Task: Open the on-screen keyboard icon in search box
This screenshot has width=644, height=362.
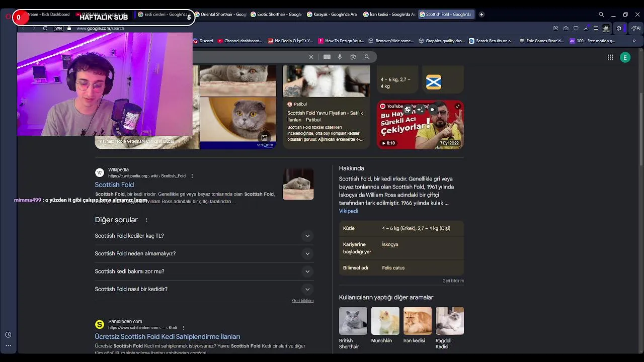Action: tap(327, 57)
